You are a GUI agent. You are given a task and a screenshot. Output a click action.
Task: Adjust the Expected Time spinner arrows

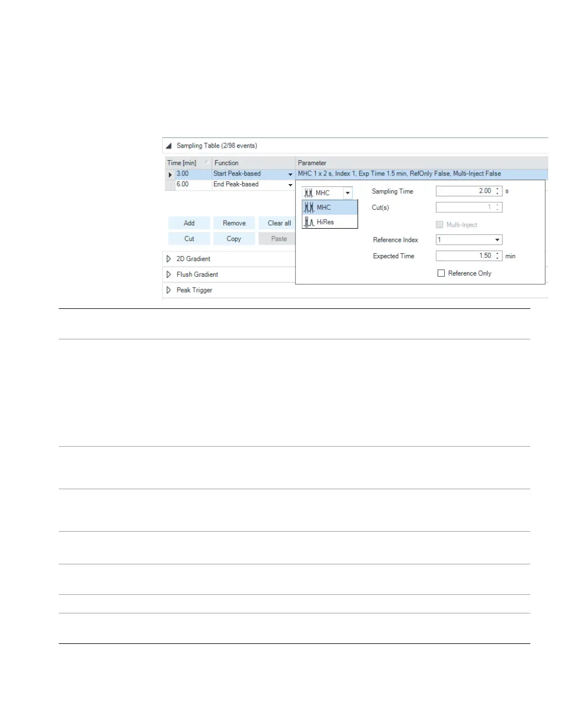coord(498,256)
